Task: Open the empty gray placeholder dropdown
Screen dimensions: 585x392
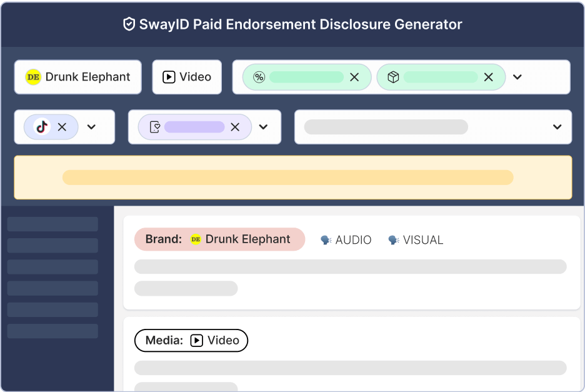Action: 433,127
